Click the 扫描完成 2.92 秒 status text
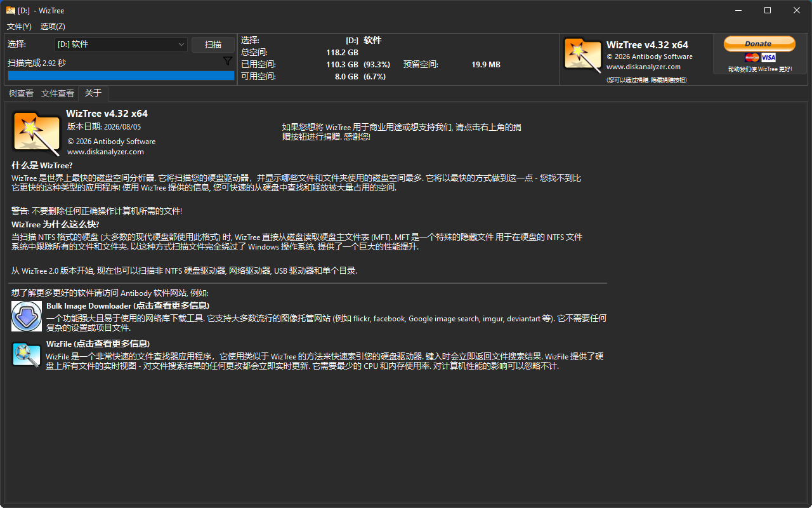Image resolution: width=812 pixels, height=508 pixels. tap(37, 63)
